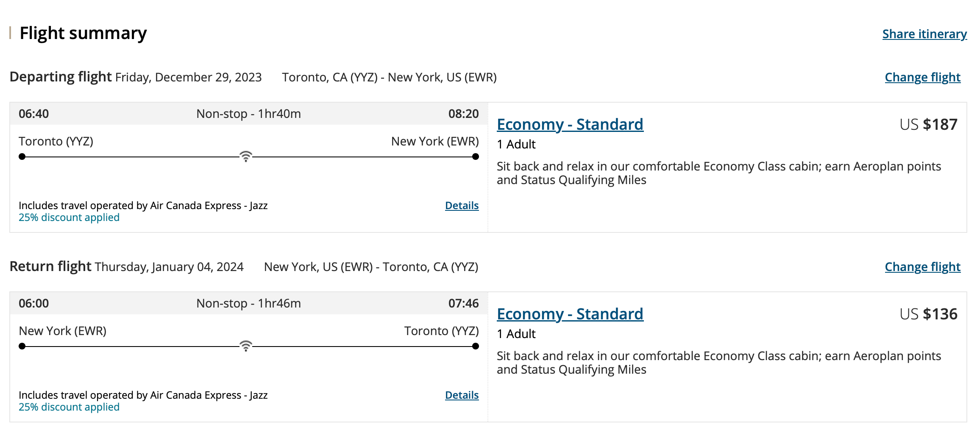The width and height of the screenshot is (980, 425).
Task: Change the return flight on January 04
Action: (x=922, y=267)
